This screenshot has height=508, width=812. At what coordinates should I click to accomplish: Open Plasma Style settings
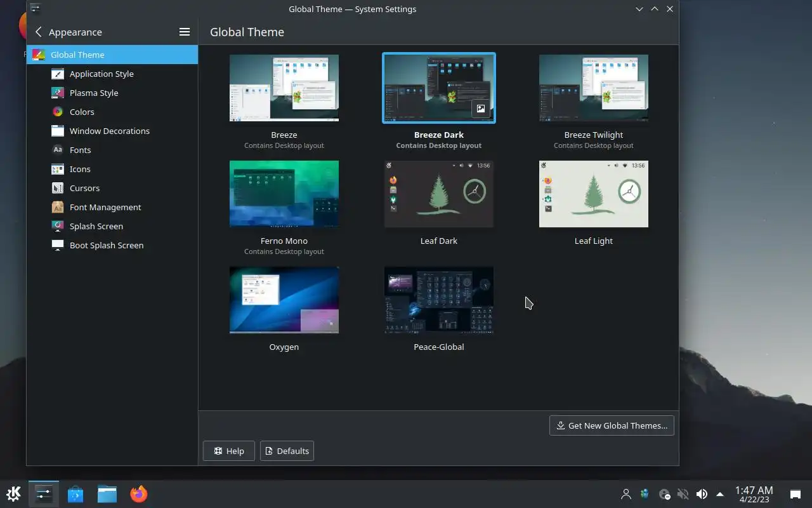click(112, 93)
